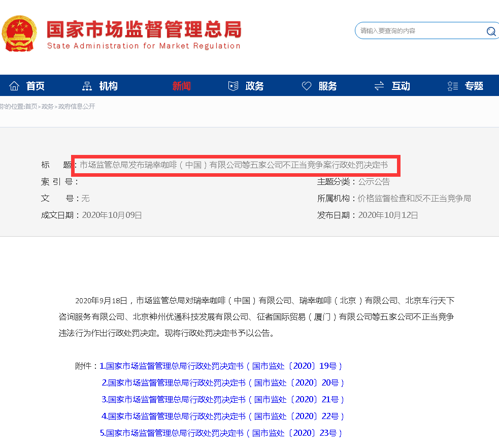Click the list icon beside 专题
499x448 pixels.
(x=453, y=86)
